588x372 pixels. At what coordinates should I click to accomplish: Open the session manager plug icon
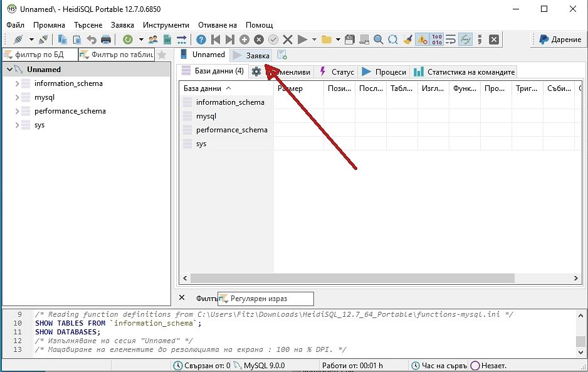pos(18,40)
